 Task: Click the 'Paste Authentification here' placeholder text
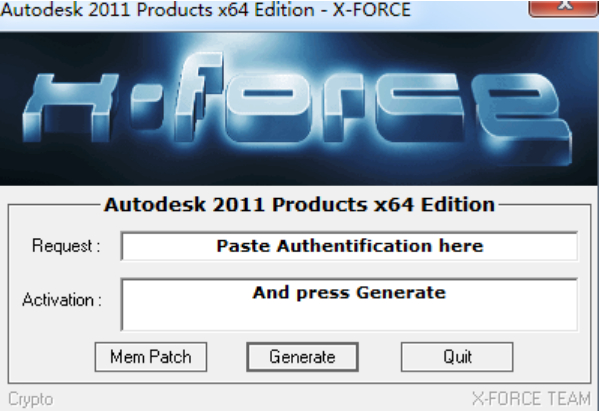coord(350,246)
